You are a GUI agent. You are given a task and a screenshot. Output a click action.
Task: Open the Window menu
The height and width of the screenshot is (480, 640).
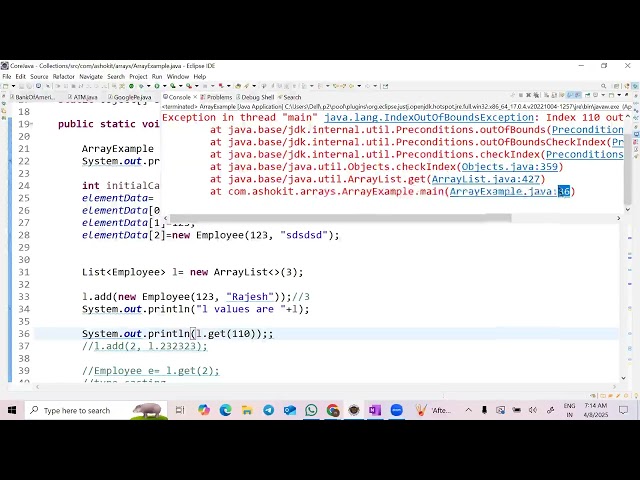coord(178,76)
